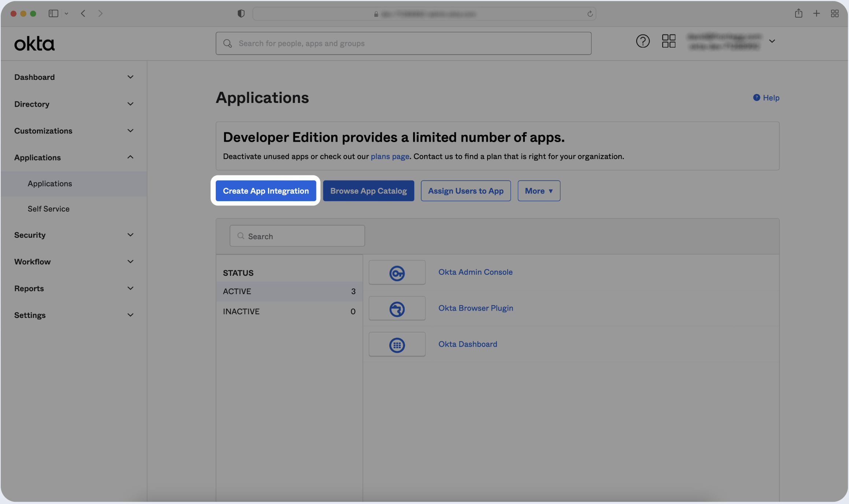The height and width of the screenshot is (504, 849).
Task: Click the Okta Browser Plugin app icon
Action: [397, 308]
